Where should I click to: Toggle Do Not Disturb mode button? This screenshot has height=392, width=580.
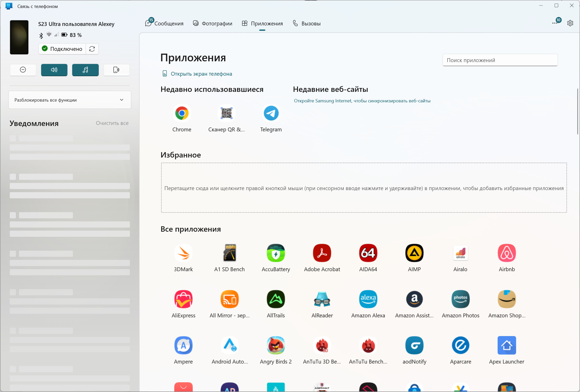[x=23, y=70]
